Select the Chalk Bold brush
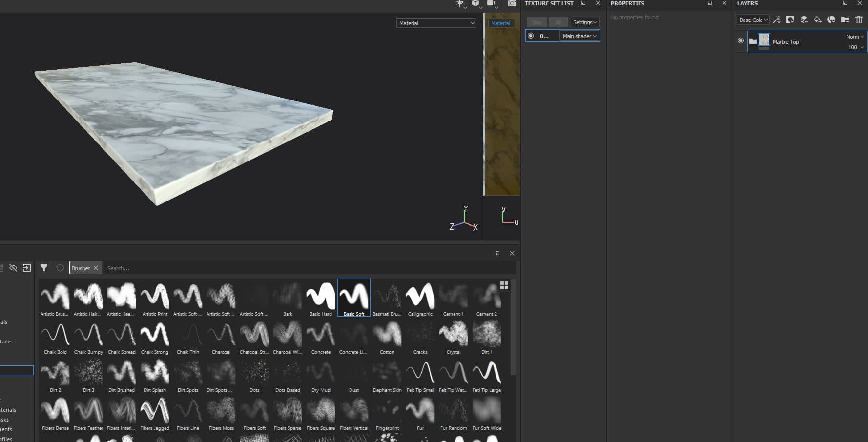868x442 pixels. (x=55, y=337)
